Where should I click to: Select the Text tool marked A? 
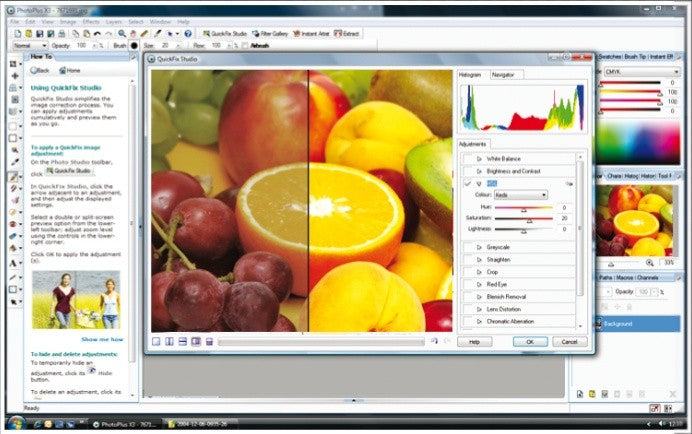pos(13,264)
